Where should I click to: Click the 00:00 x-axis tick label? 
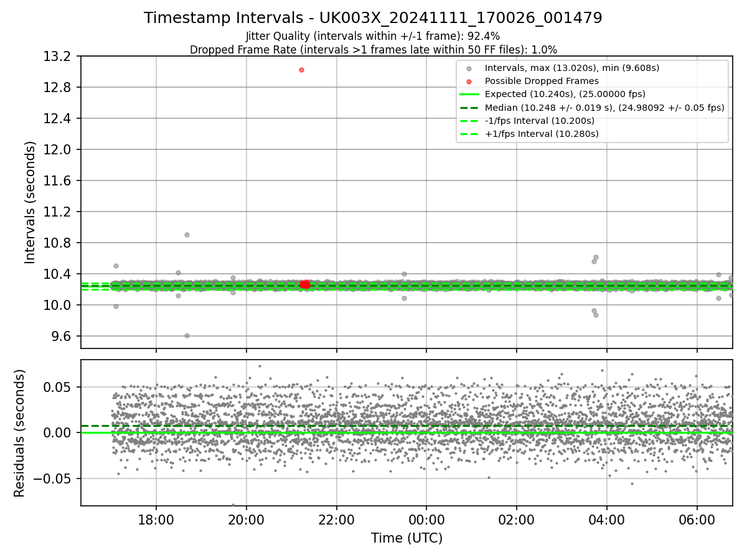426,519
